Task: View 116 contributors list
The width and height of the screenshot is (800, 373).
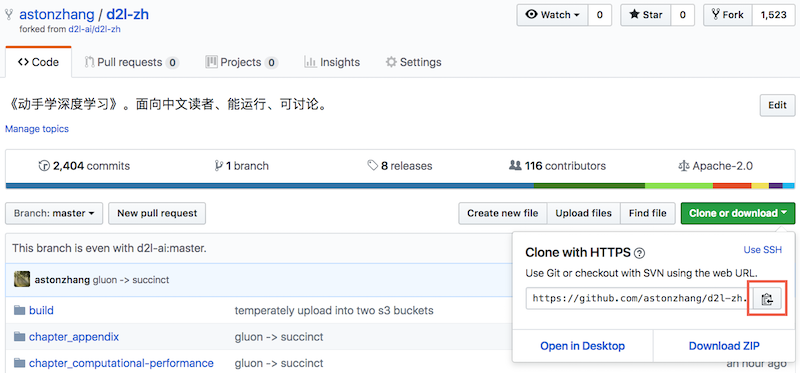Action: pyautogui.click(x=557, y=166)
